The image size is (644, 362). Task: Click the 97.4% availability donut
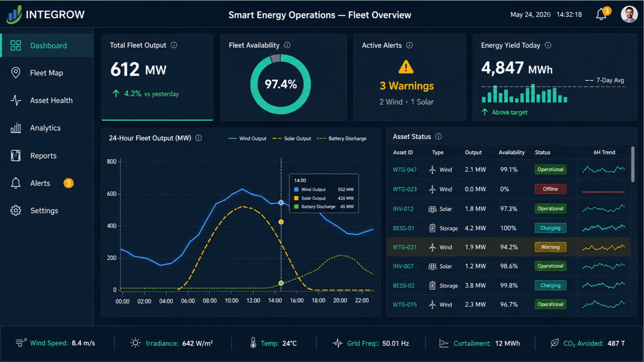[x=280, y=84]
